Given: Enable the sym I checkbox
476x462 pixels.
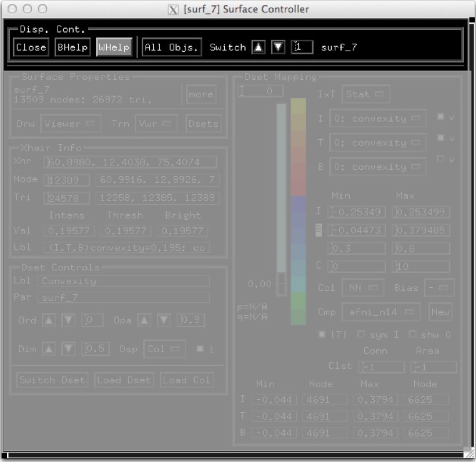Looking at the screenshot, I should click(x=361, y=335).
